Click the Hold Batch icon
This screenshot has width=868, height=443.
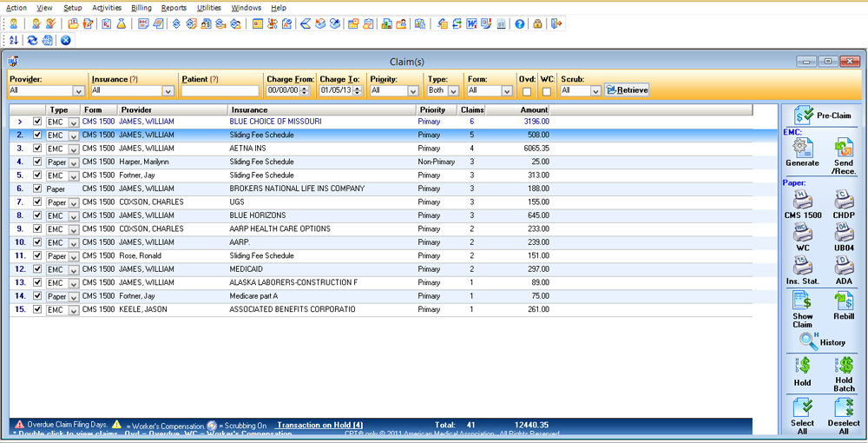[844, 367]
